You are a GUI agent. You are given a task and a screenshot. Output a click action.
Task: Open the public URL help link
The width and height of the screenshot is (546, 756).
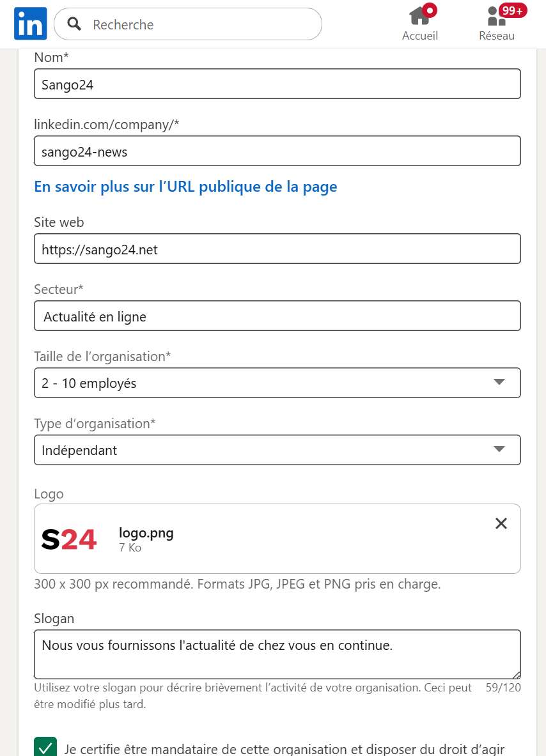pyautogui.click(x=185, y=187)
